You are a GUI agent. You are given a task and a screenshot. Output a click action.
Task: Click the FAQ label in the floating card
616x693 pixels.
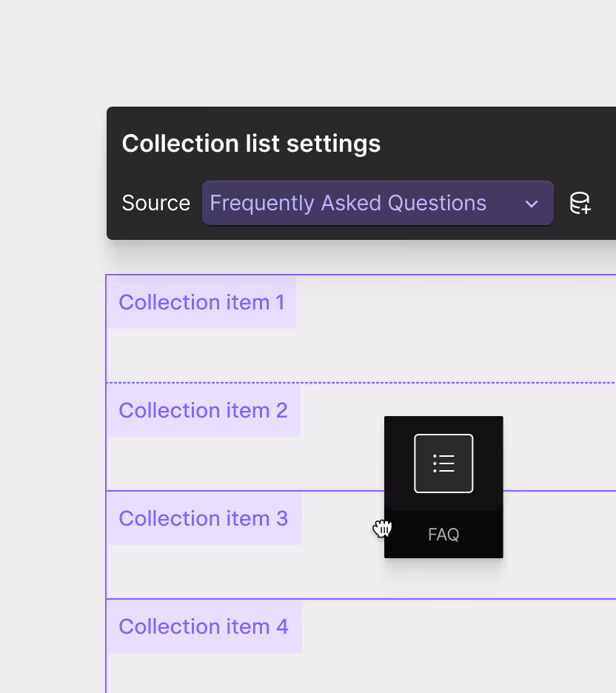tap(443, 534)
